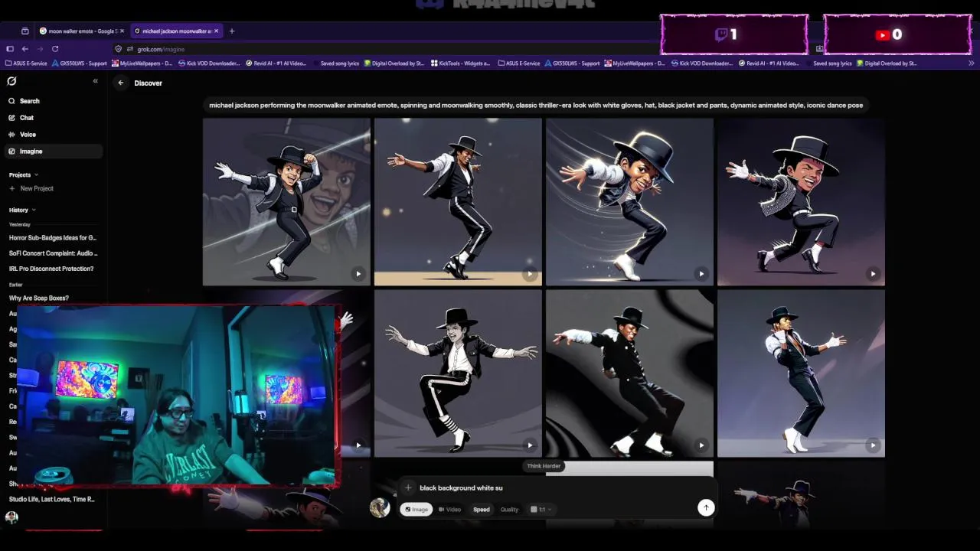Switch to 'michael jackson moonwalker' tab
This screenshot has width=980, height=551.
click(x=176, y=31)
